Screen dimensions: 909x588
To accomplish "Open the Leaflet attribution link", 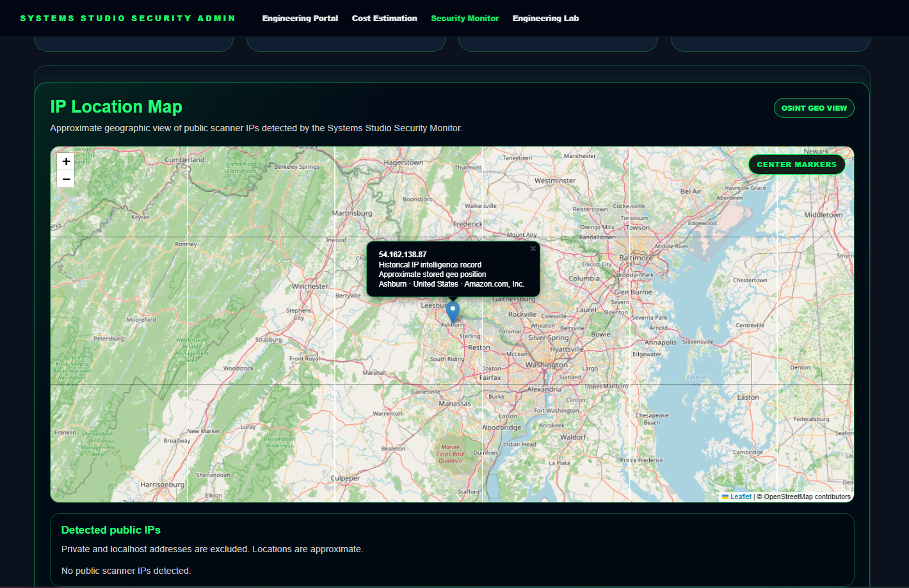I will coord(741,497).
